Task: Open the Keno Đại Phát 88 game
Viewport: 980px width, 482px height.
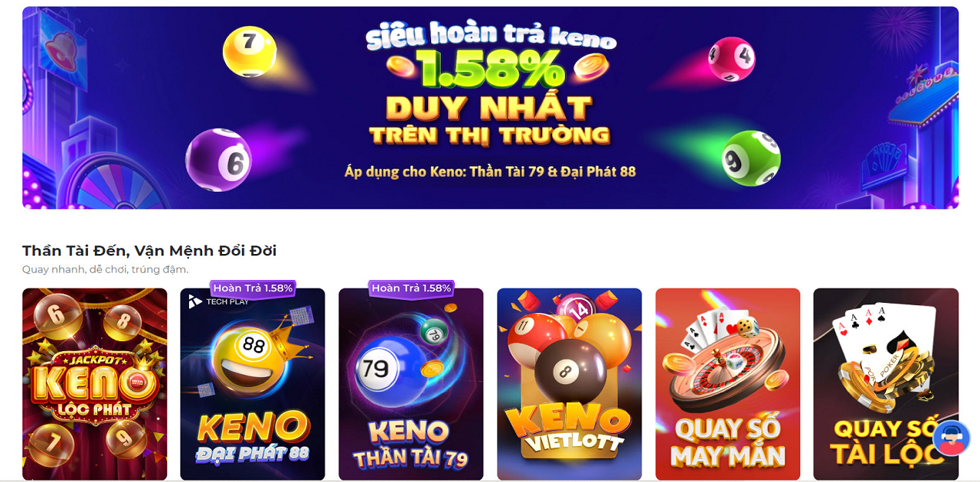Action: click(253, 384)
